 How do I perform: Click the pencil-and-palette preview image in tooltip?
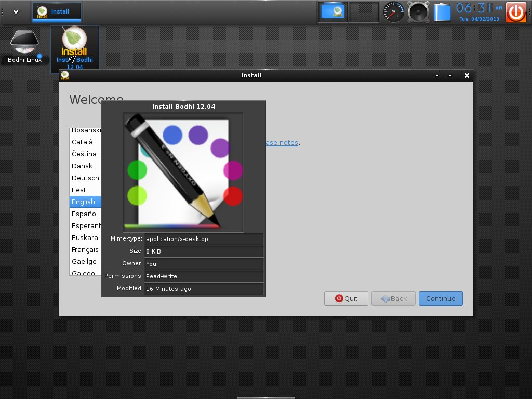click(x=183, y=172)
